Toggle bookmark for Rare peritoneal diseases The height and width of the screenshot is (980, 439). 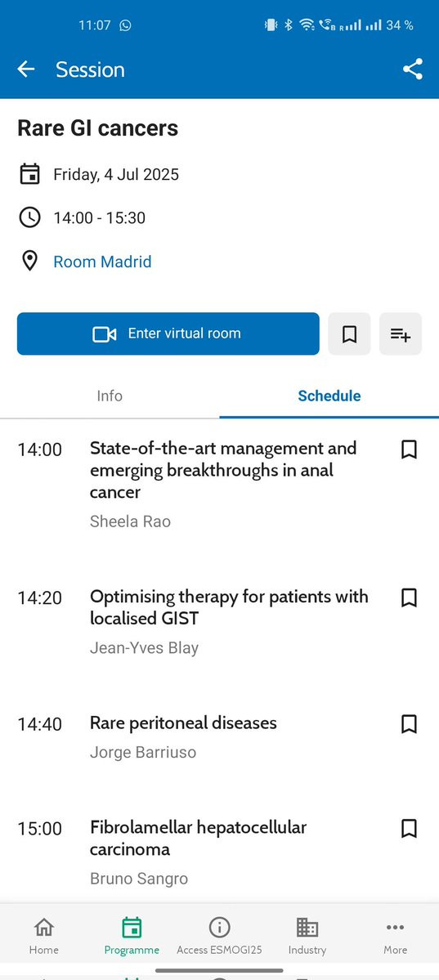click(x=409, y=724)
